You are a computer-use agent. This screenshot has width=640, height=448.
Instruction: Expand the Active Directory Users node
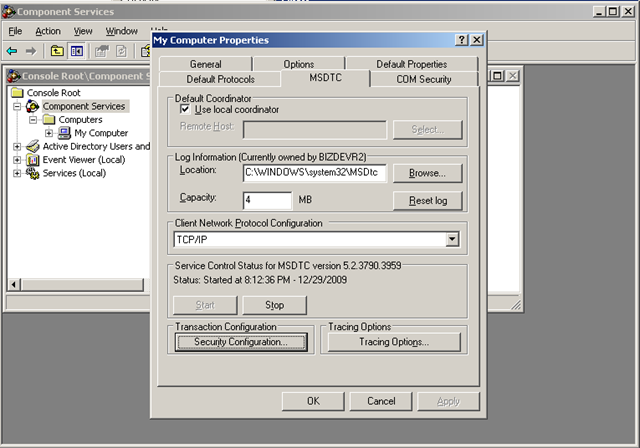pos(17,146)
